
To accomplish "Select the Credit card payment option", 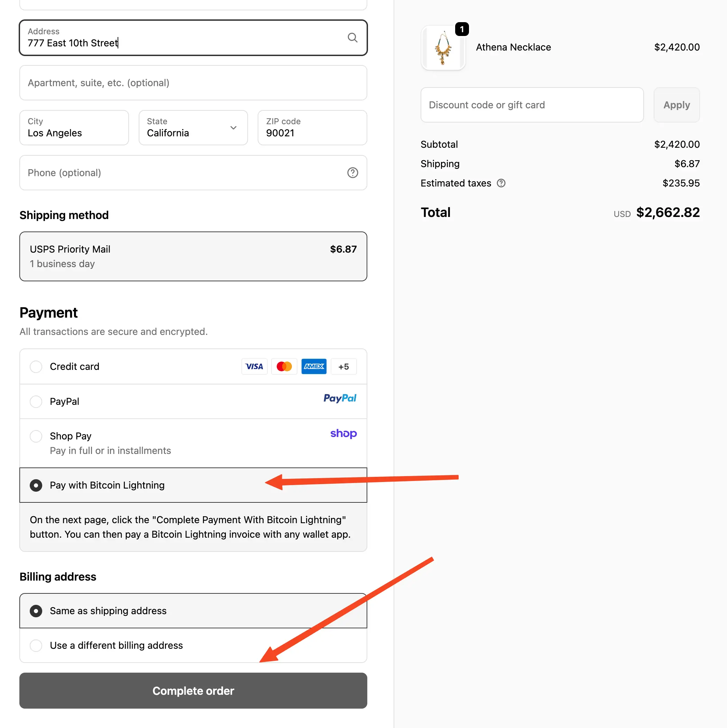I will 36,366.
